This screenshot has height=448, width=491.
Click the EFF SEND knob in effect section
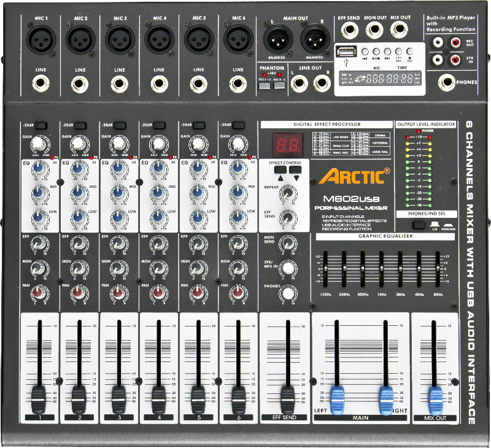[x=288, y=219]
